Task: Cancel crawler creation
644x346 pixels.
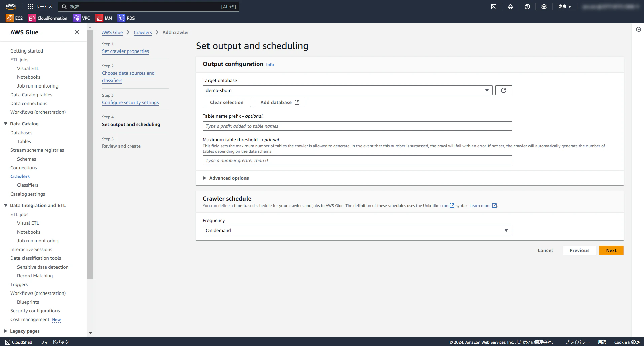Action: pos(545,250)
